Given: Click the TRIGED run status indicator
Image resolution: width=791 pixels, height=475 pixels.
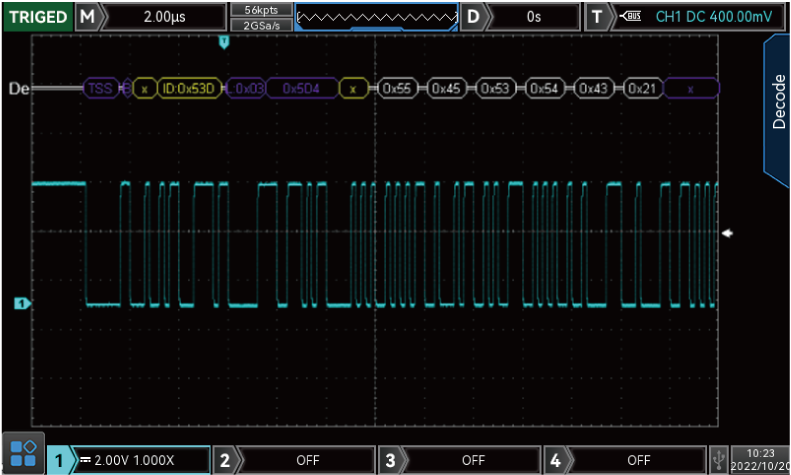Looking at the screenshot, I should (37, 17).
